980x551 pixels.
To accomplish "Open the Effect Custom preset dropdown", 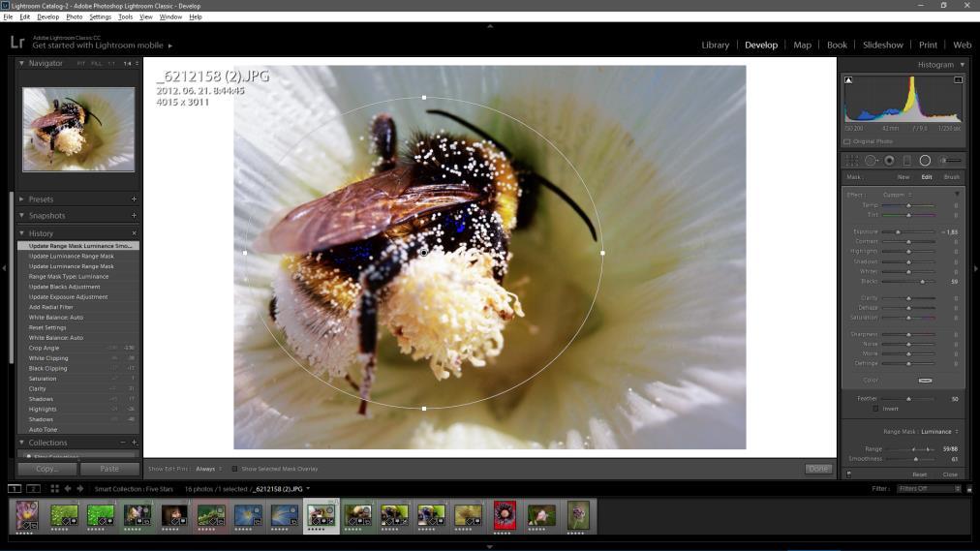I will (898, 195).
